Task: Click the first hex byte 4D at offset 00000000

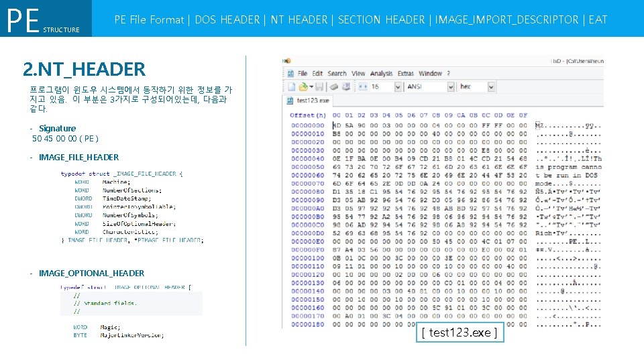Action: [x=336, y=125]
